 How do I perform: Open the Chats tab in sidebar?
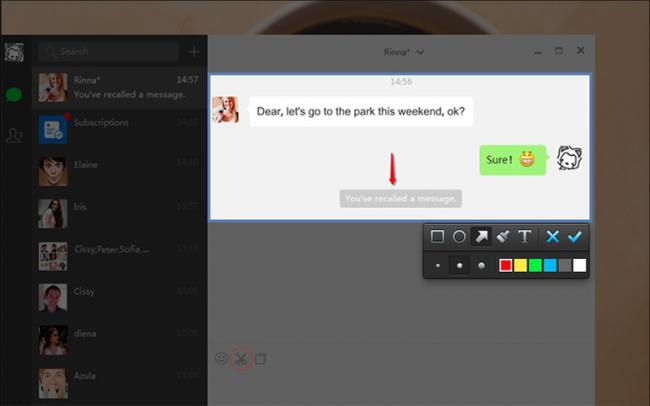click(14, 95)
